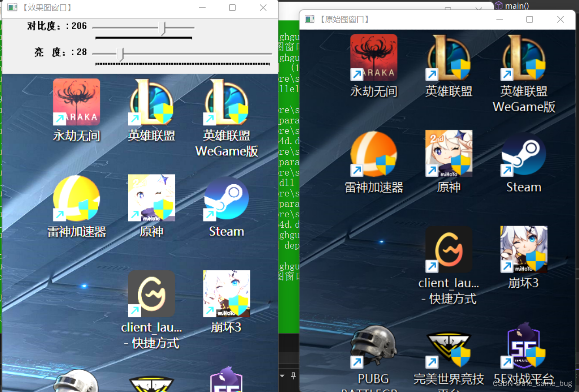This screenshot has height=392, width=579.
Task: Click 雷神加速器 icon in 效果图窗口
Action: tap(77, 198)
